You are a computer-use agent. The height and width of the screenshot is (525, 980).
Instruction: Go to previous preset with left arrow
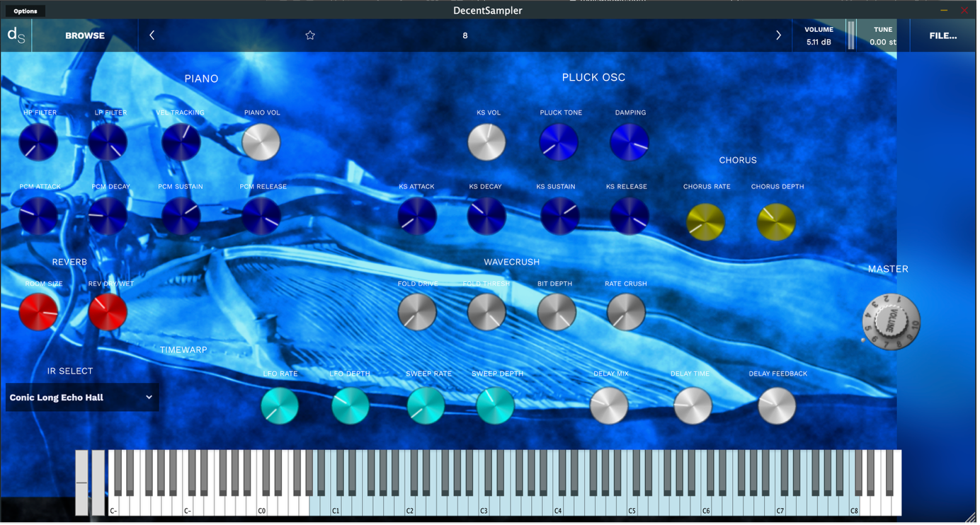point(152,35)
